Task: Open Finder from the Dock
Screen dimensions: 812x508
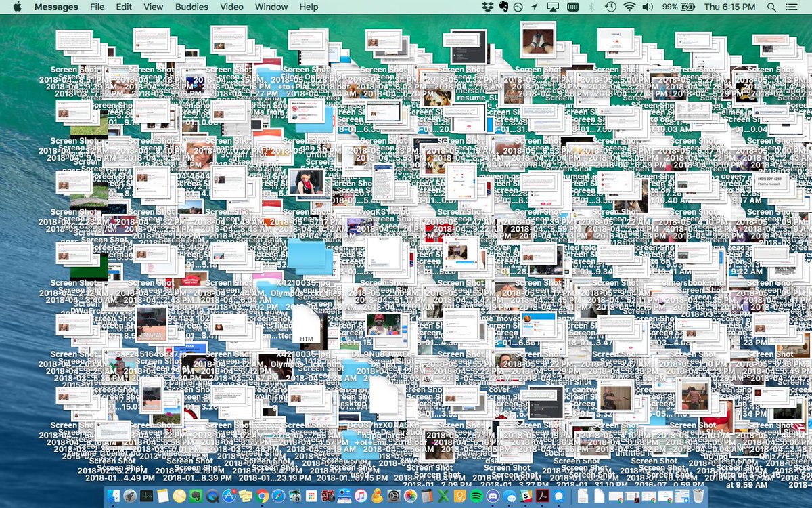Action: pyautogui.click(x=112, y=496)
